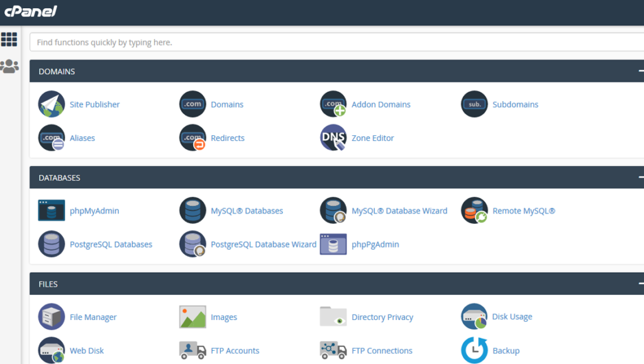Click the Subdomains sub. icon
Screen dimensions: 644x364
pos(474,104)
